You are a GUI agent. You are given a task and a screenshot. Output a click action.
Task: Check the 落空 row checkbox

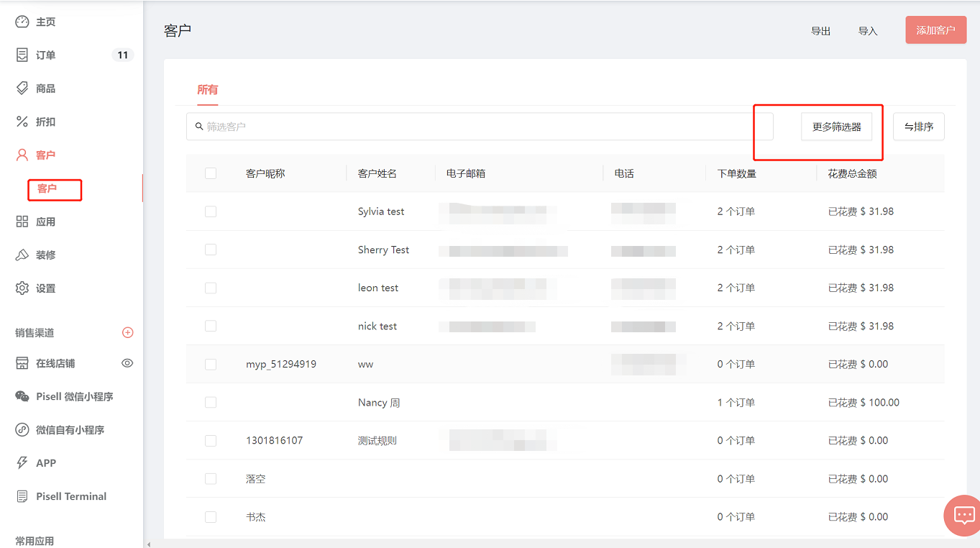point(211,478)
